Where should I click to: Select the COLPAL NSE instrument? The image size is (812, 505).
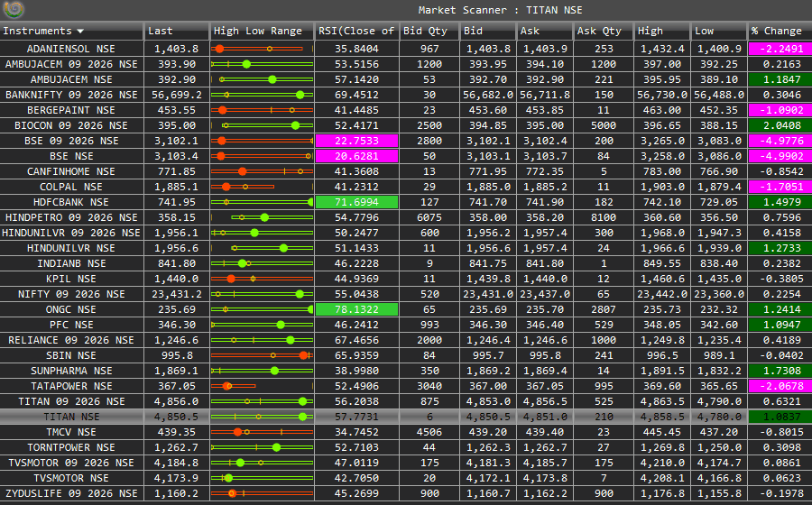click(71, 187)
